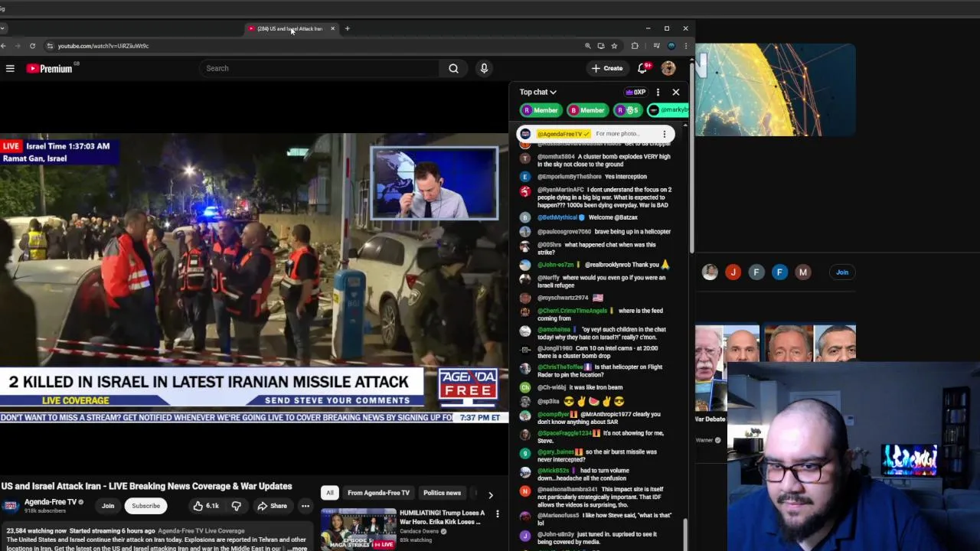
Task: Open options for the Candace Owens video
Action: [497, 514]
